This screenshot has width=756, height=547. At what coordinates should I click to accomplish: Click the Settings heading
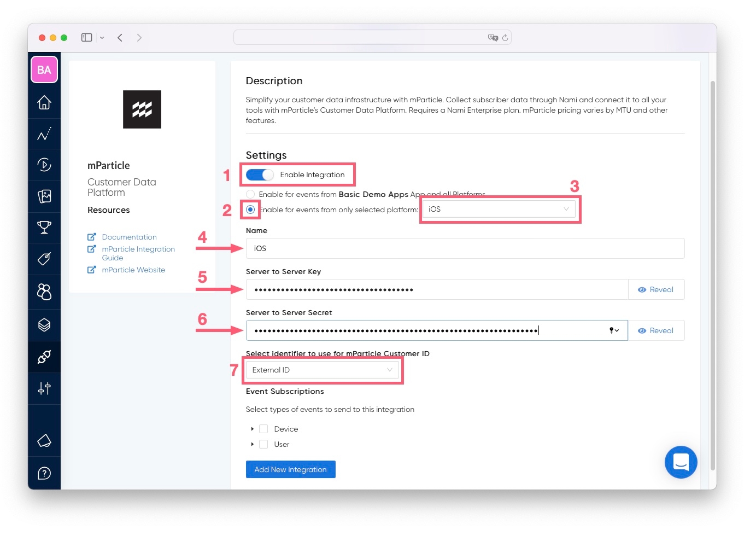tap(266, 155)
